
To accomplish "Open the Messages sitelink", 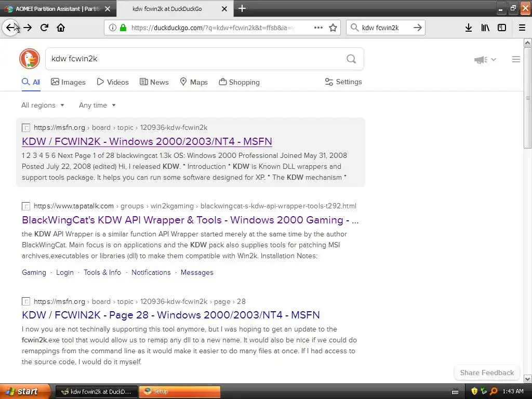I will pyautogui.click(x=197, y=272).
